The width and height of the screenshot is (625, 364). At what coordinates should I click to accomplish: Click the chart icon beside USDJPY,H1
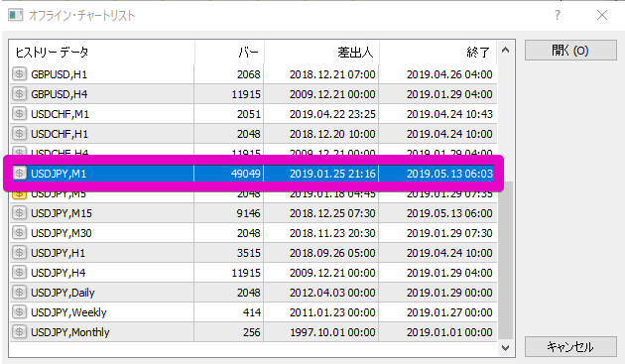click(19, 253)
